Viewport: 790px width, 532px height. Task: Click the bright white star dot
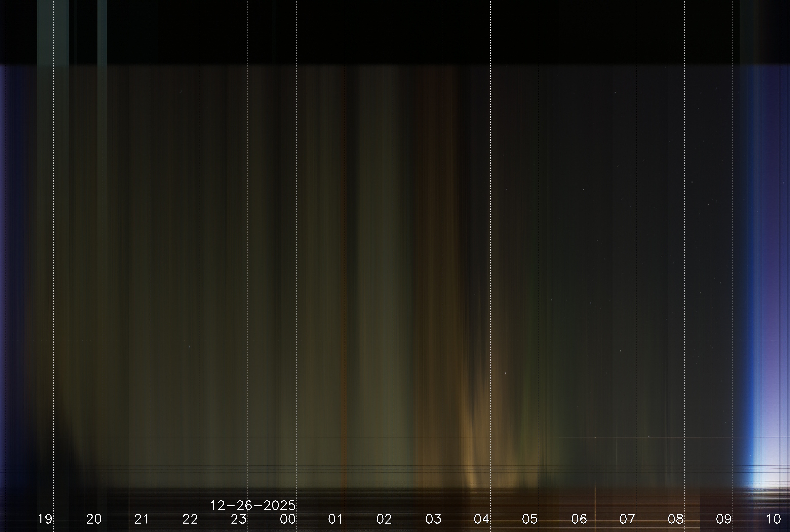pyautogui.click(x=505, y=373)
